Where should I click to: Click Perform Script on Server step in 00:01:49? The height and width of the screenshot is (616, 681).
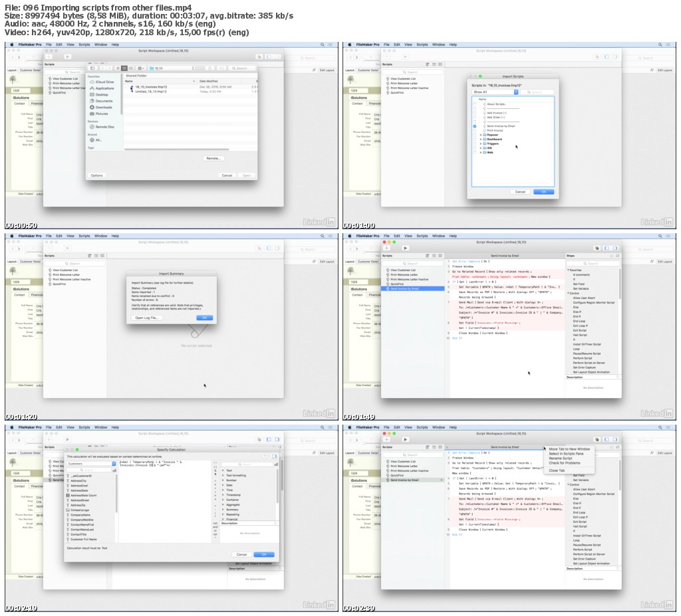tap(589, 363)
